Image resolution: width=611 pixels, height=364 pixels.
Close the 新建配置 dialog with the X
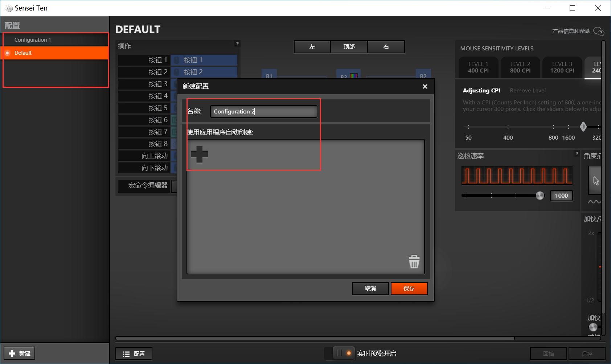click(x=425, y=86)
